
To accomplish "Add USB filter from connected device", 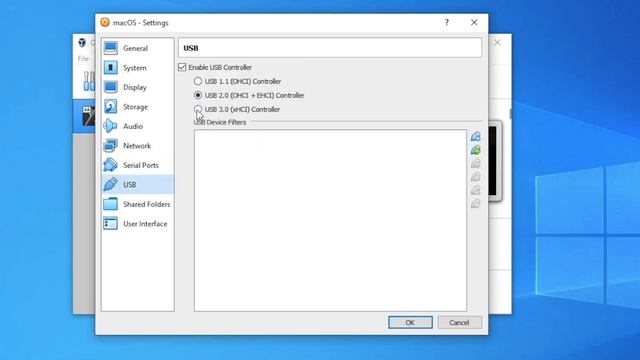I will [x=476, y=150].
